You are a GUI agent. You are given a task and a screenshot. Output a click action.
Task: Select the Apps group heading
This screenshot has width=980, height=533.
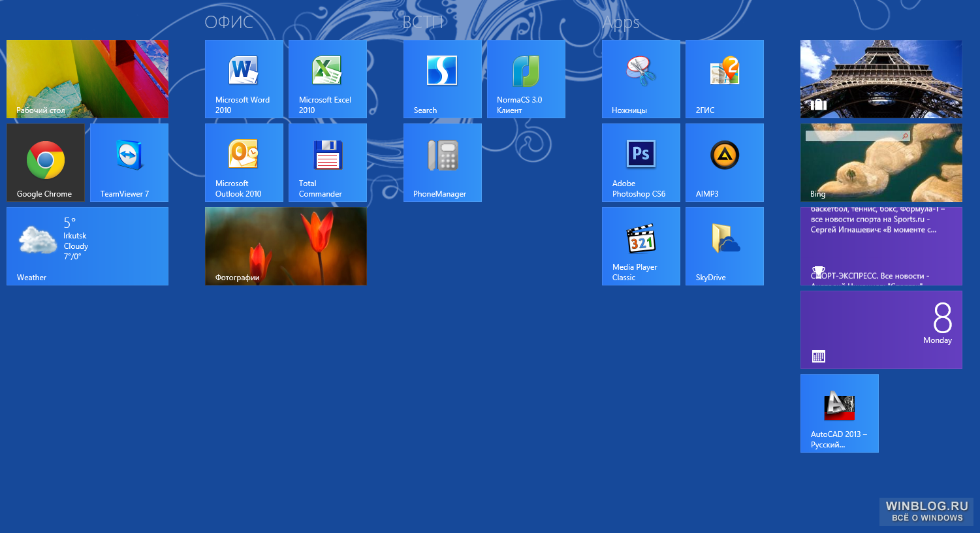(x=621, y=23)
